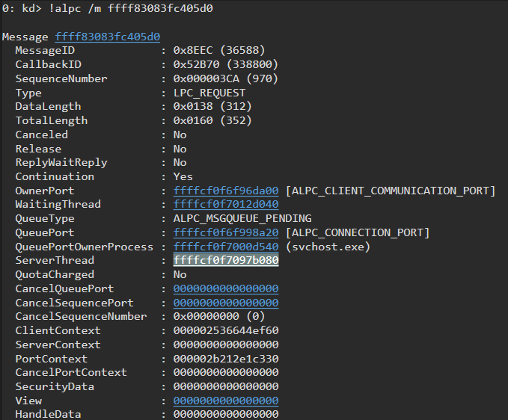
Task: Click the PortContext value 000002b212e1c330
Action: [x=226, y=359]
